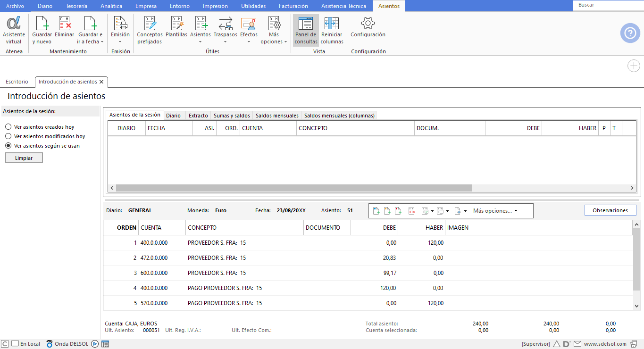Click the Buscar search field
The width and height of the screenshot is (644, 349).
click(608, 5)
